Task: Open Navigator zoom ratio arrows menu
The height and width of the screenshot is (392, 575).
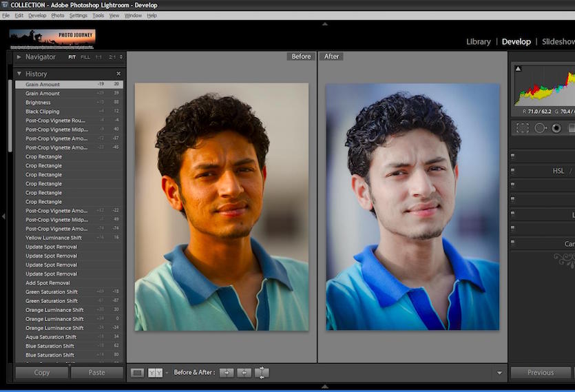Action: click(x=121, y=57)
